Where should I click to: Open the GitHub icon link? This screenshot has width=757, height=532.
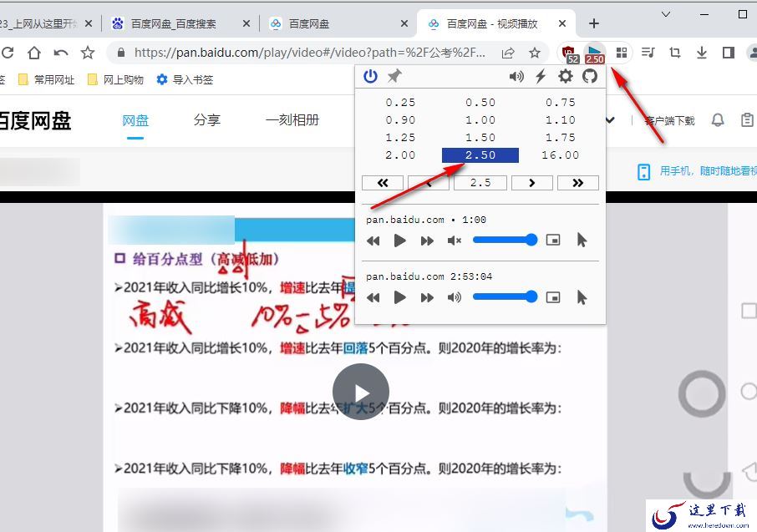click(590, 76)
